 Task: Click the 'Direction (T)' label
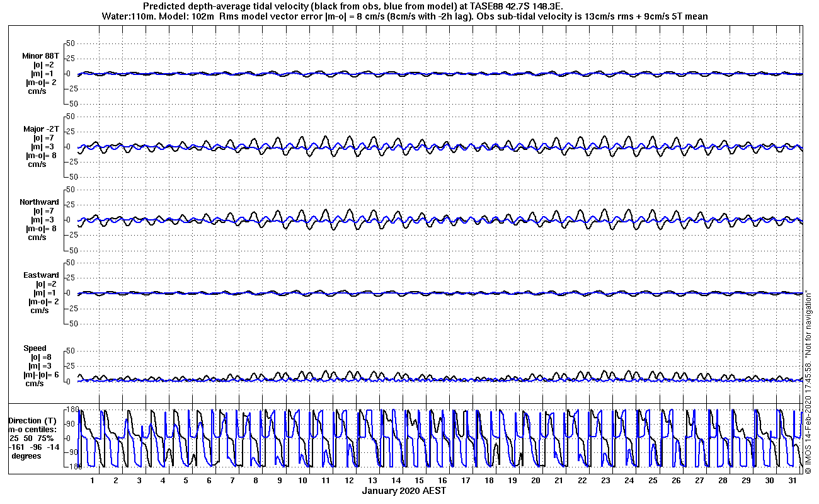(33, 420)
